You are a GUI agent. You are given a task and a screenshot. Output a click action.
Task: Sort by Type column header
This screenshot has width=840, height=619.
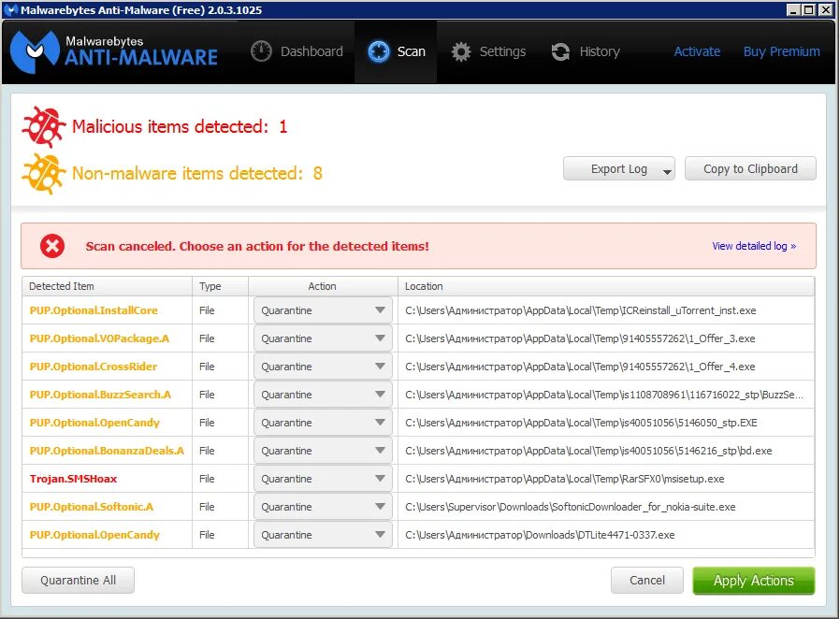[220, 286]
